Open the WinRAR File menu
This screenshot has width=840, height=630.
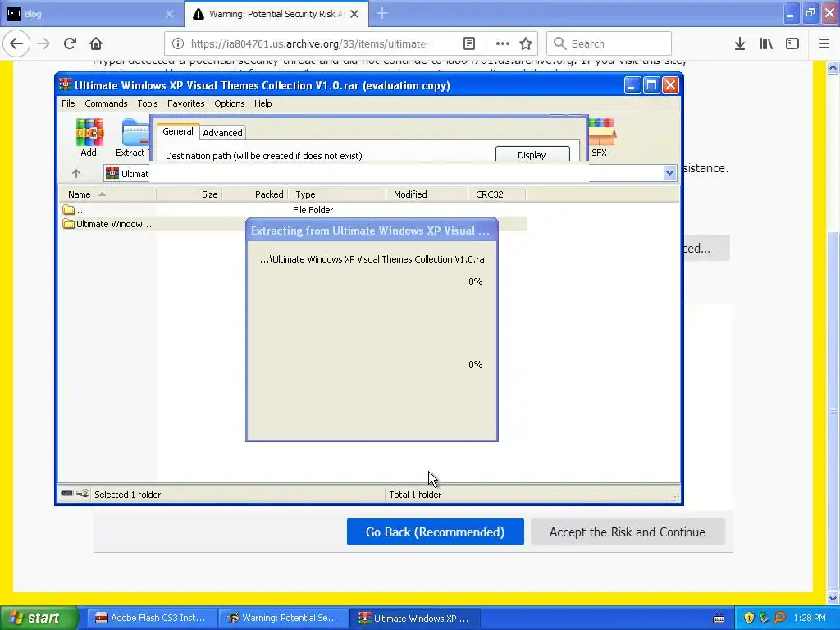coord(68,103)
